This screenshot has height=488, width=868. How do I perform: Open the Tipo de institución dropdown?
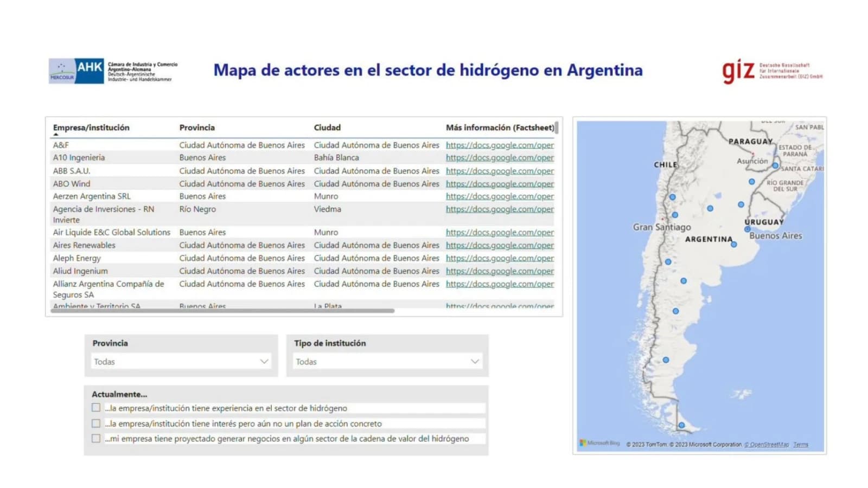387,362
